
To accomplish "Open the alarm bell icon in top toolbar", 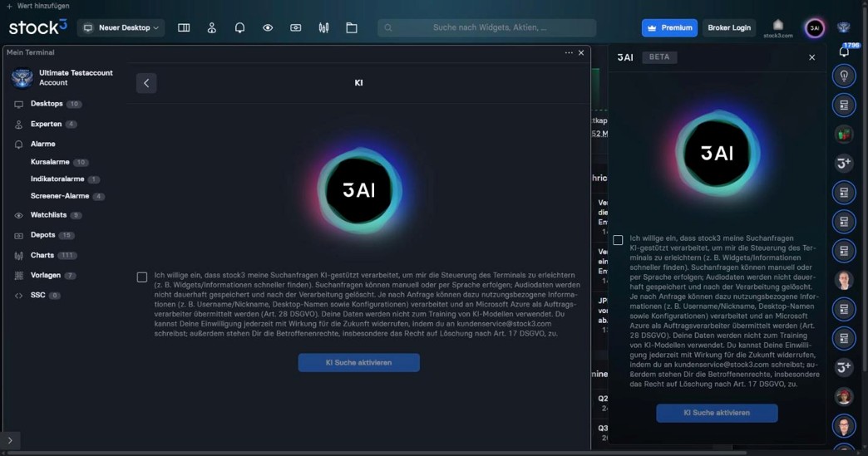I will coord(239,27).
